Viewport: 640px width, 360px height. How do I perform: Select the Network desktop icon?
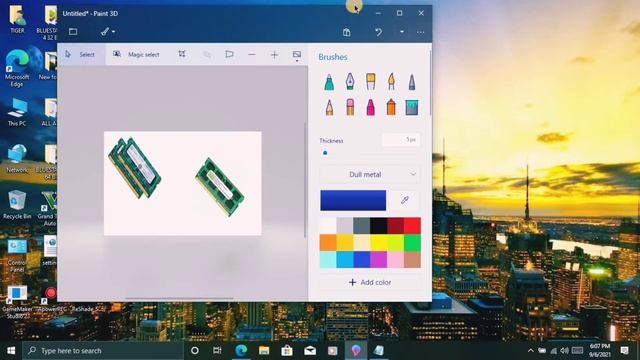17,158
